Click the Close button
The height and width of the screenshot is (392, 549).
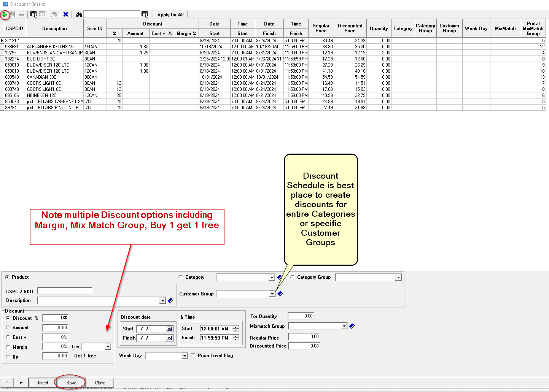(100, 382)
